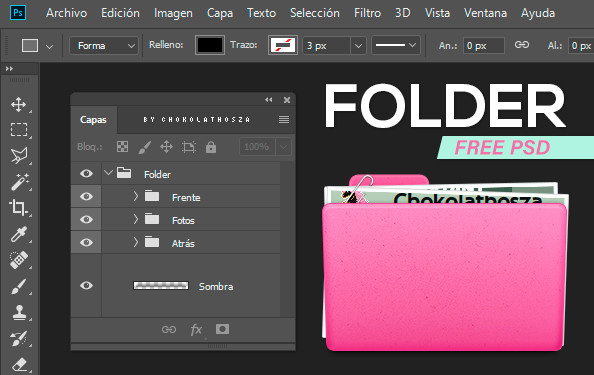Image resolution: width=594 pixels, height=375 pixels.
Task: Switch to the Capas tab
Action: pyautogui.click(x=93, y=120)
